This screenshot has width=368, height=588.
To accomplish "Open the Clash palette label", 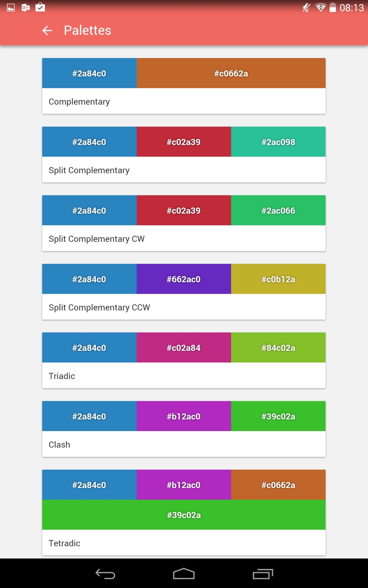I will [x=59, y=445].
